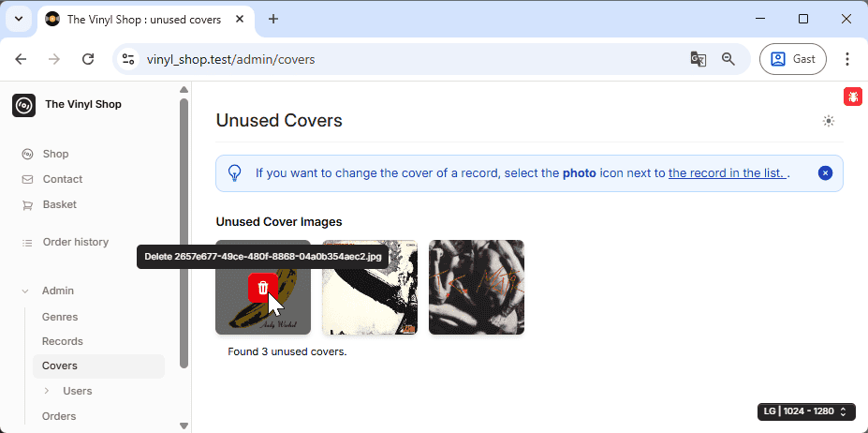Open a new browser tab
The width and height of the screenshot is (868, 433).
tap(272, 20)
